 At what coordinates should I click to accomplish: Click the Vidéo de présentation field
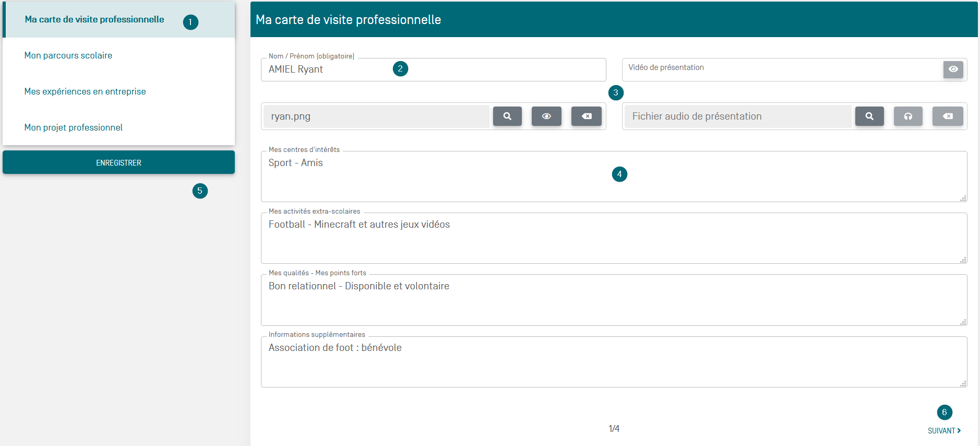coord(782,70)
